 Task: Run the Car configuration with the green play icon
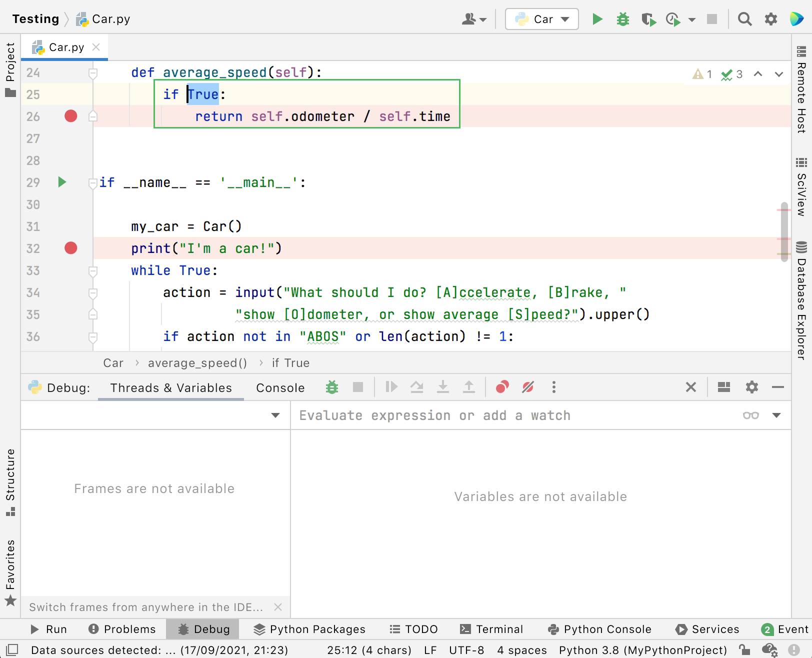point(597,19)
